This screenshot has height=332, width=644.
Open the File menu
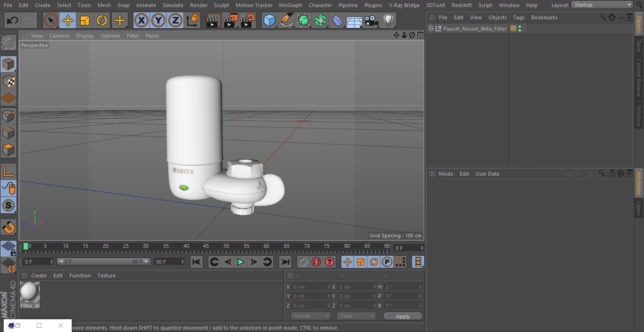coord(8,5)
